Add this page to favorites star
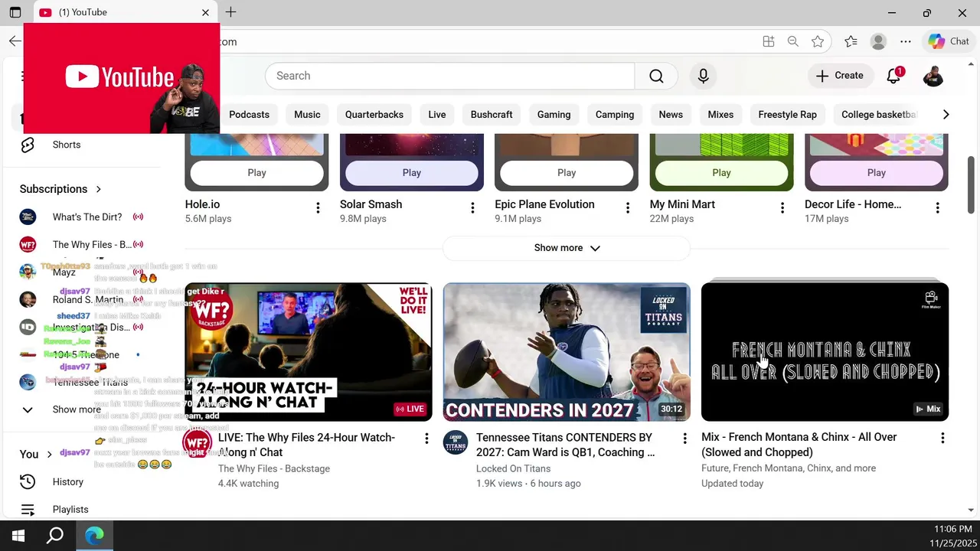This screenshot has width=980, height=551. pos(818,41)
